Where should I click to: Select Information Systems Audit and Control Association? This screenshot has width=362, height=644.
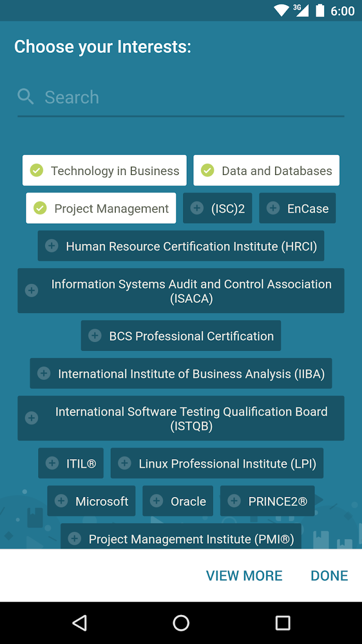(181, 290)
